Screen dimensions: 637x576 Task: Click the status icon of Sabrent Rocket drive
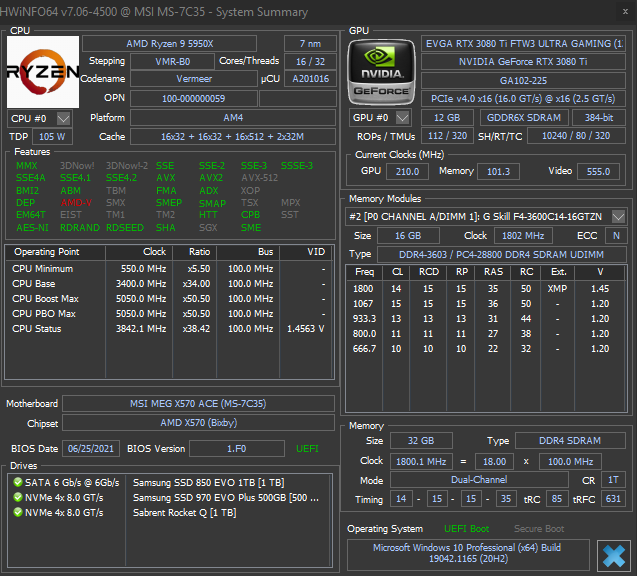click(x=17, y=512)
